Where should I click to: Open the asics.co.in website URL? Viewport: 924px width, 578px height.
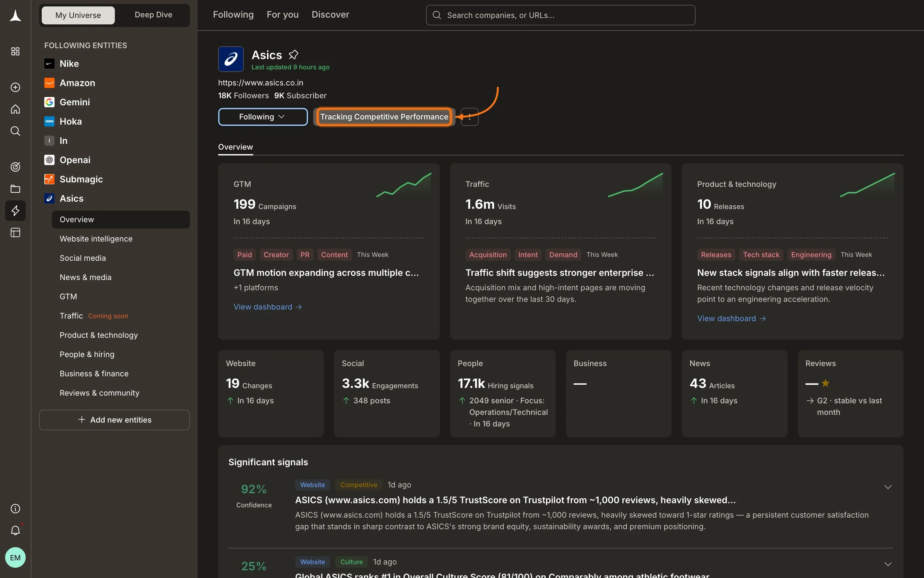[x=261, y=83]
